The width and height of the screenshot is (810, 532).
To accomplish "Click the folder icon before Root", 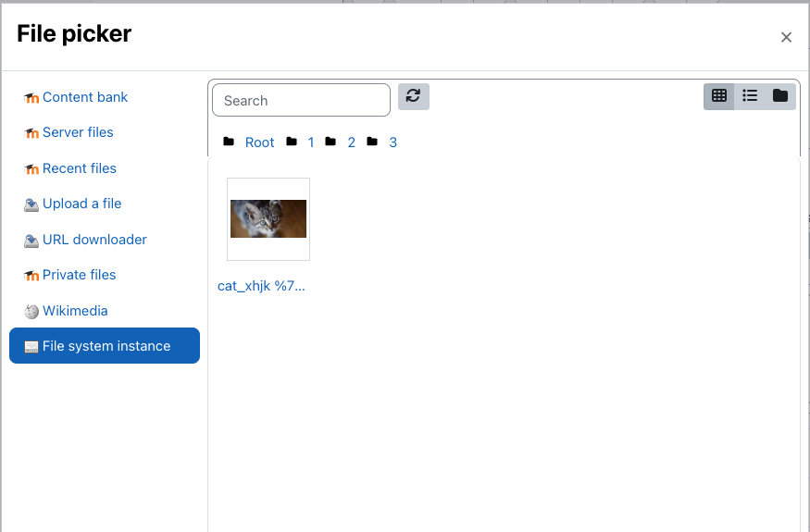I will 229,141.
